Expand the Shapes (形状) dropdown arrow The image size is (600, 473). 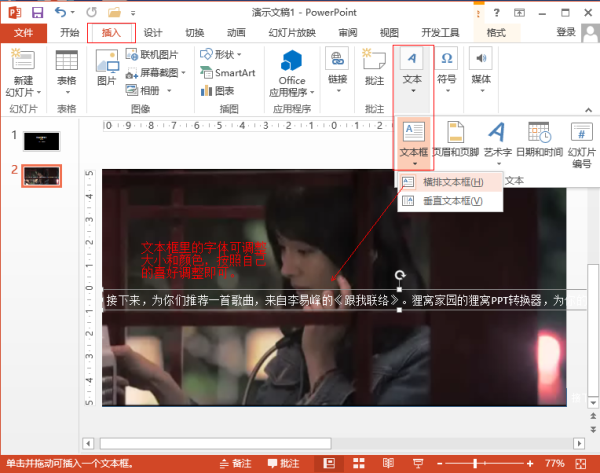239,55
